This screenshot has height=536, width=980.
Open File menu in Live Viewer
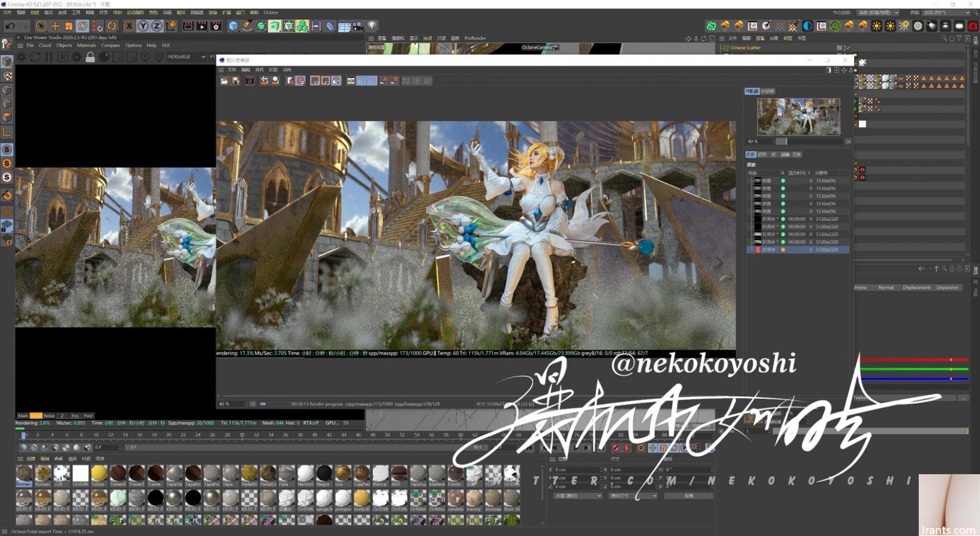(30, 45)
